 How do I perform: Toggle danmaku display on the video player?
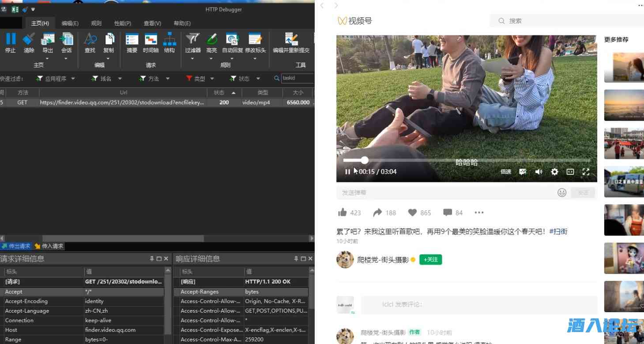[x=522, y=171]
